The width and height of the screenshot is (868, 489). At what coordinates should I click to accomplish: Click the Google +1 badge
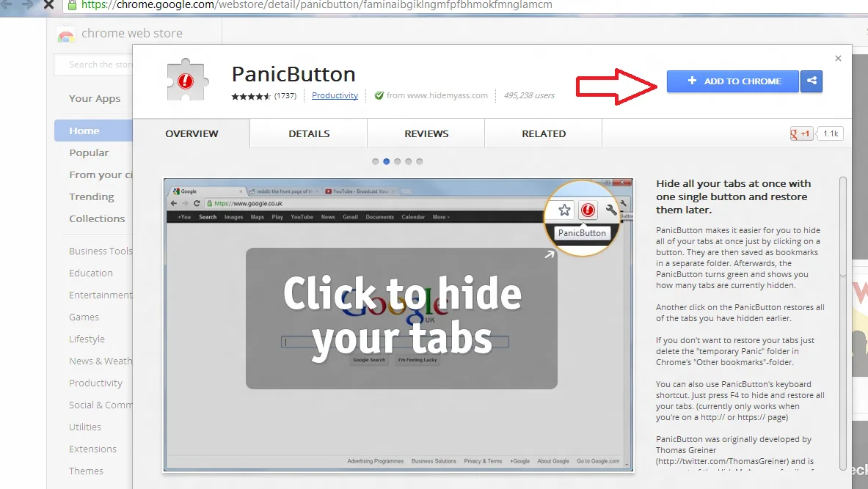(x=800, y=133)
